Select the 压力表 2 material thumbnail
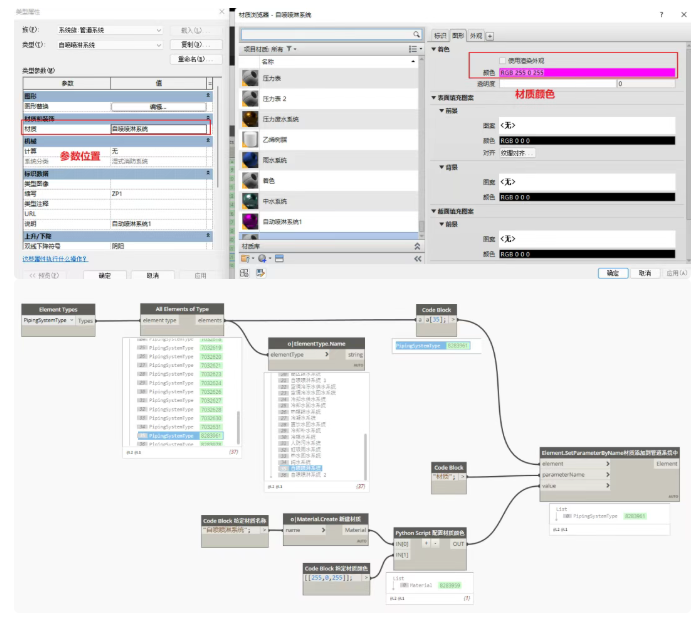The image size is (693, 624). (x=250, y=99)
